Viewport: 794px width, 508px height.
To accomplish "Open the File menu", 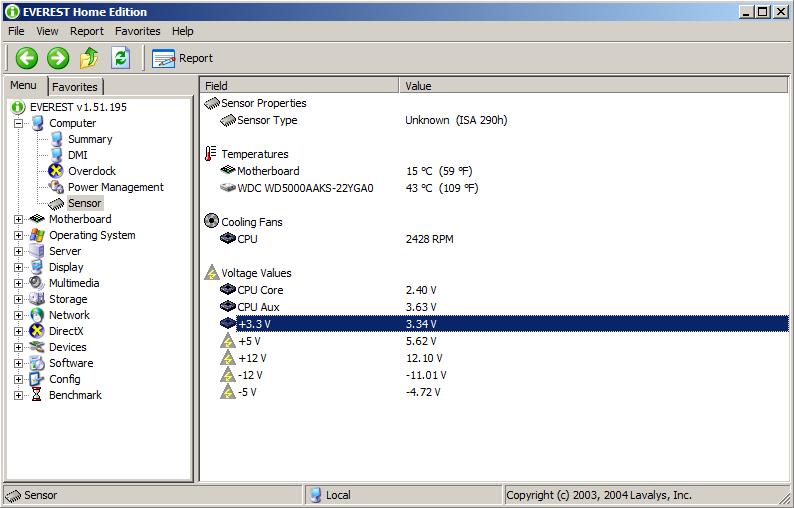I will click(16, 31).
